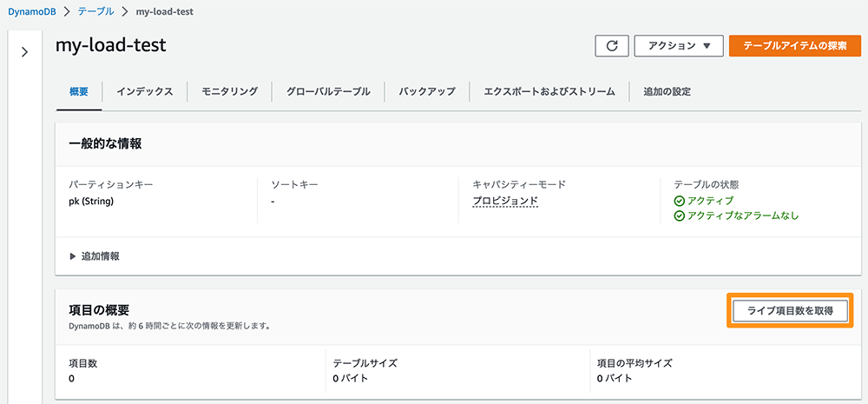
Task: Click the 一般的な情報 section heading
Action: (105, 144)
